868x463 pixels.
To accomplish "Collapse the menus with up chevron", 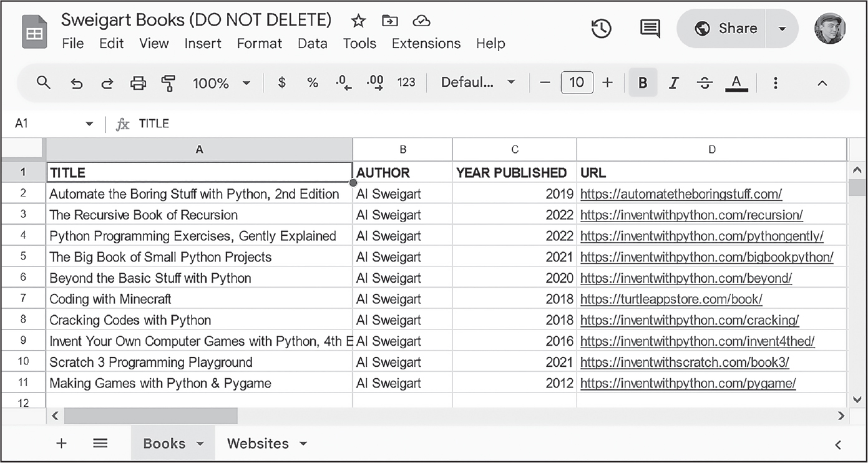I will [x=822, y=83].
